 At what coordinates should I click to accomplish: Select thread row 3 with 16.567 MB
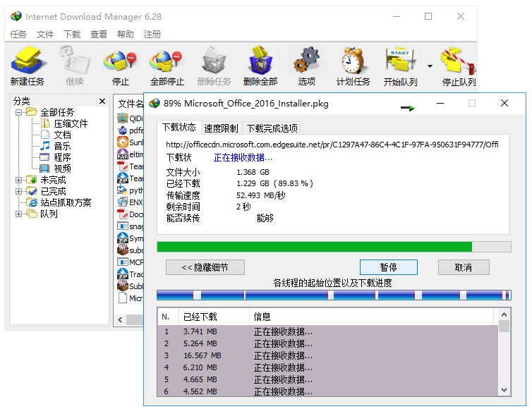[327, 355]
